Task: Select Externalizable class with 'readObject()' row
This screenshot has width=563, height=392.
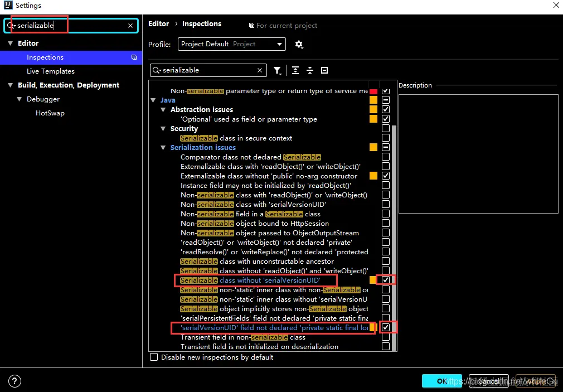Action: click(x=270, y=167)
